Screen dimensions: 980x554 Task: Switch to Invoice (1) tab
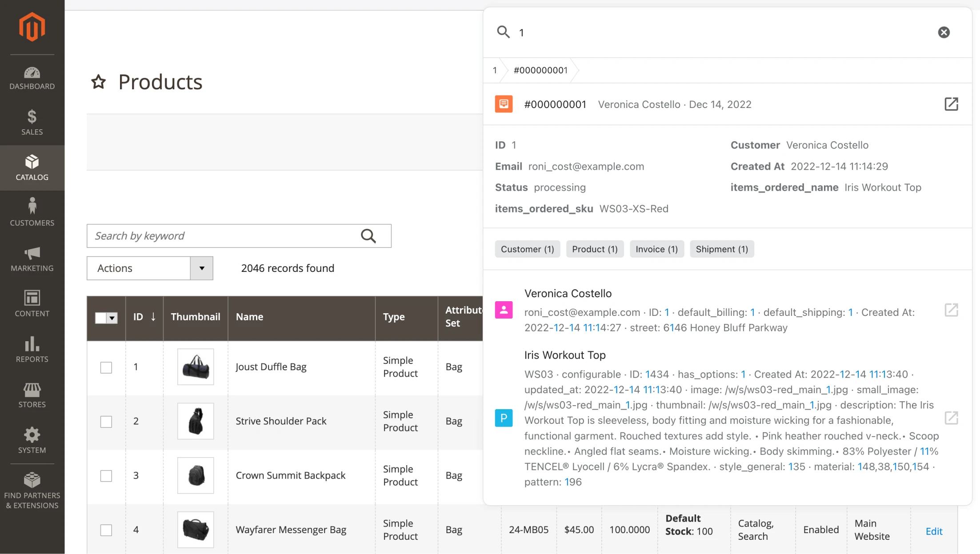coord(657,249)
